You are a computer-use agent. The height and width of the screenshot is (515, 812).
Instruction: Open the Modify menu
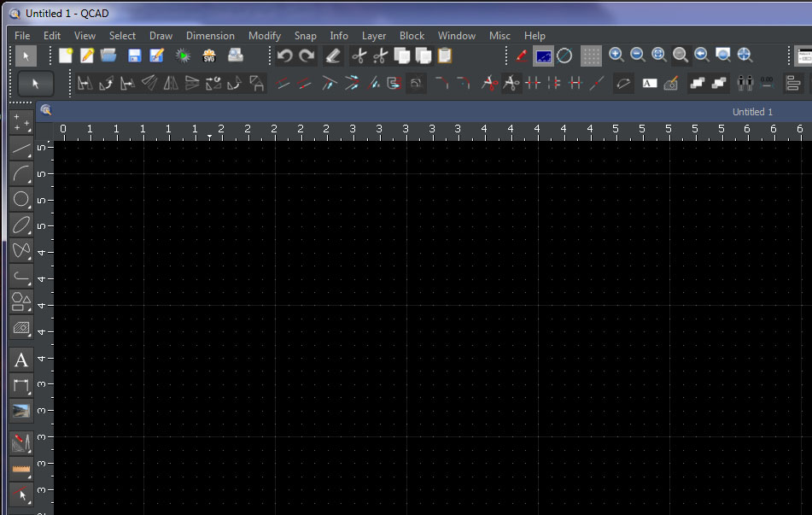point(265,36)
